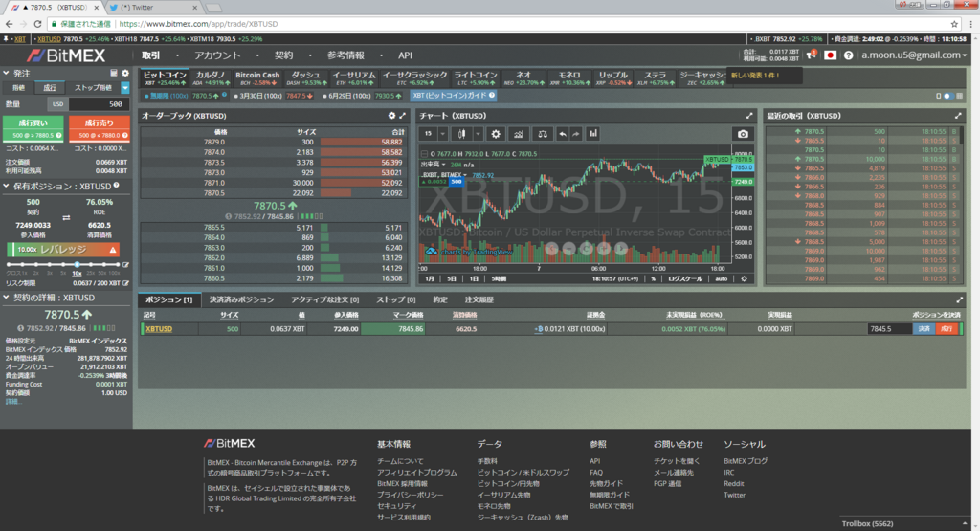Open chart interval dropdown arrow beside 15

442,134
